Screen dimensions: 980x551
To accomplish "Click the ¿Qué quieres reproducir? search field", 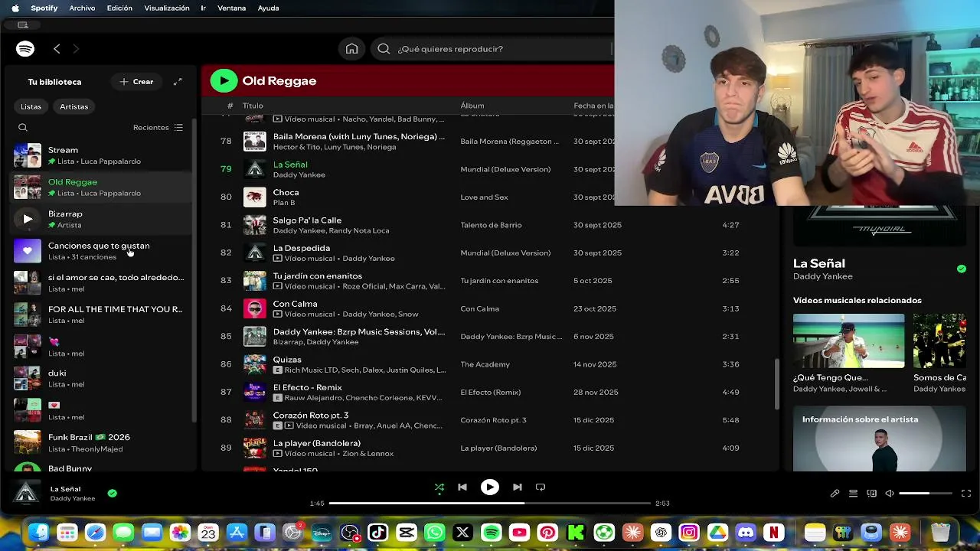I will (x=492, y=49).
